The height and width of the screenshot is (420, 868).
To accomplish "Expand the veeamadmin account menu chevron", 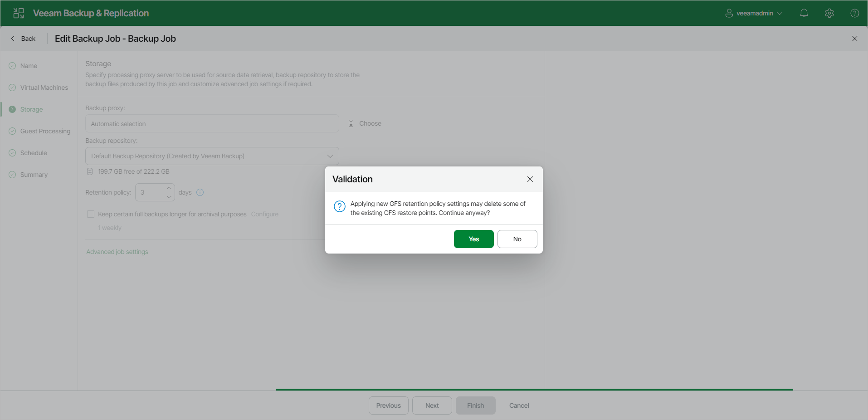I will click(780, 13).
